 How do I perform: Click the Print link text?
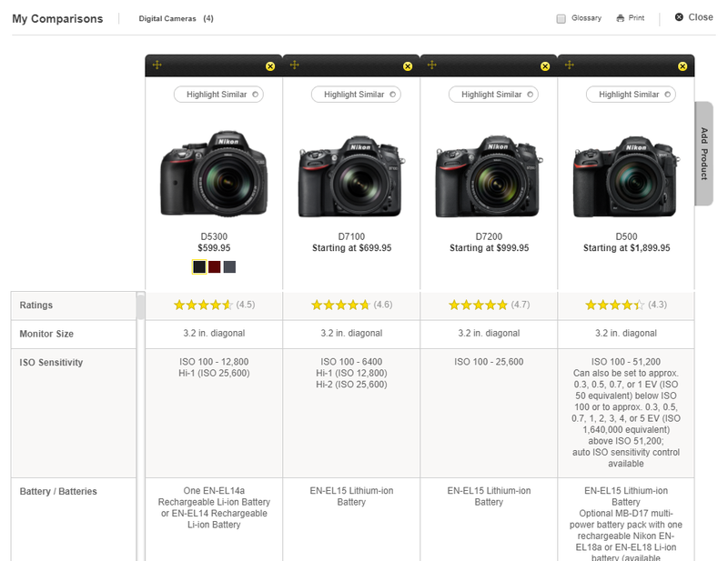(636, 18)
